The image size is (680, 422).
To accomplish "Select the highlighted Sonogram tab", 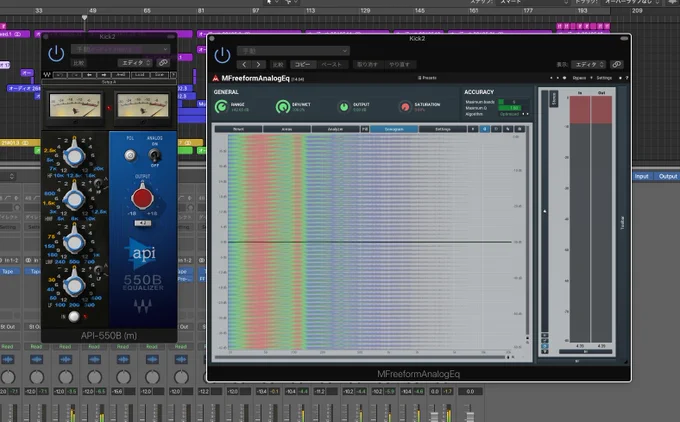I will 394,129.
